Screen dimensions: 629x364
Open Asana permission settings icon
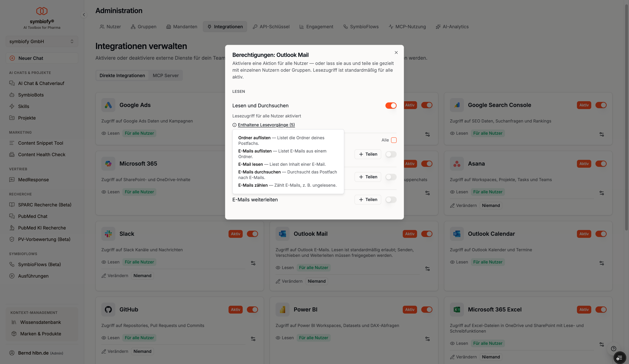coord(602,193)
